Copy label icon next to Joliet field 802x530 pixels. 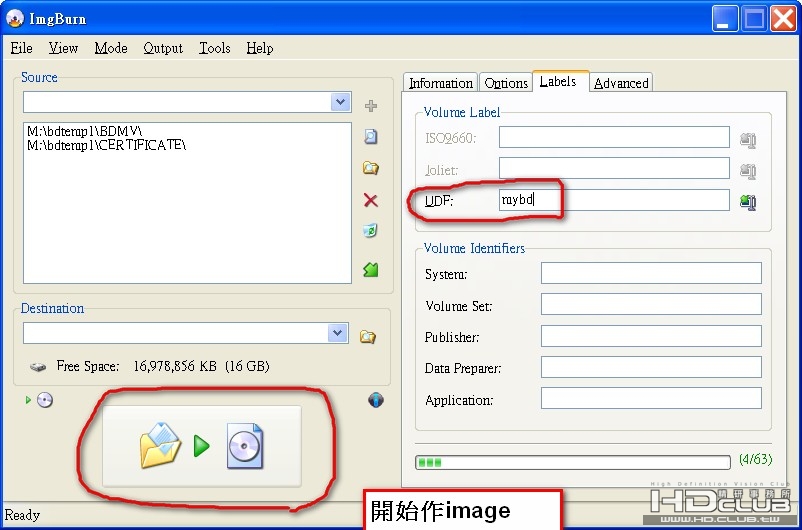point(748,171)
